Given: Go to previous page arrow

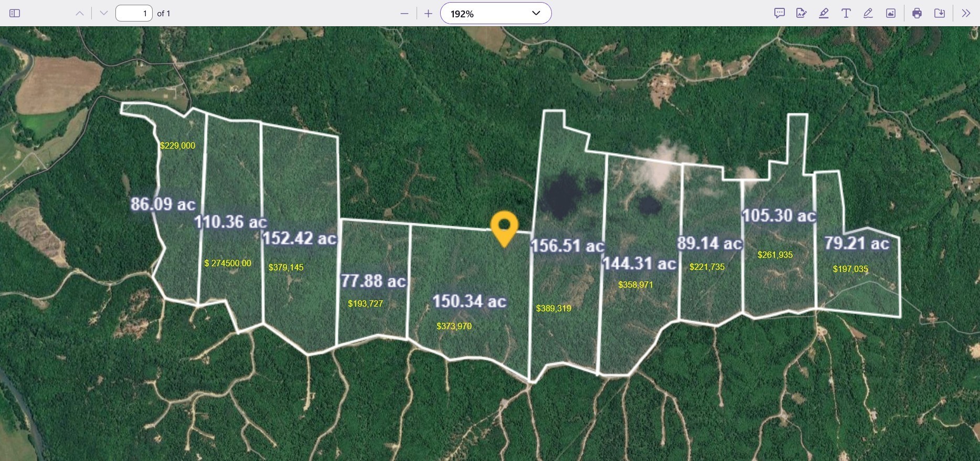Looking at the screenshot, I should [x=80, y=13].
